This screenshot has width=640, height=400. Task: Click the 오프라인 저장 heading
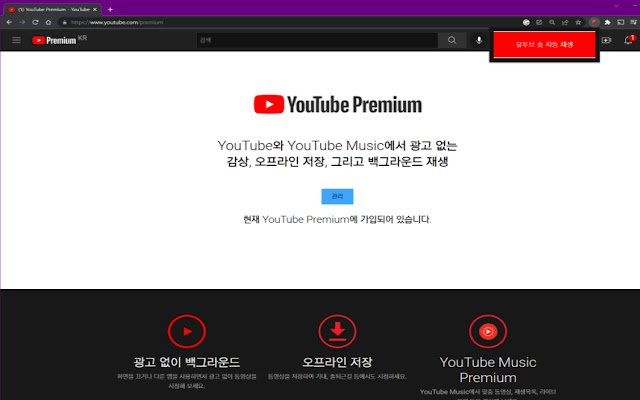point(337,362)
